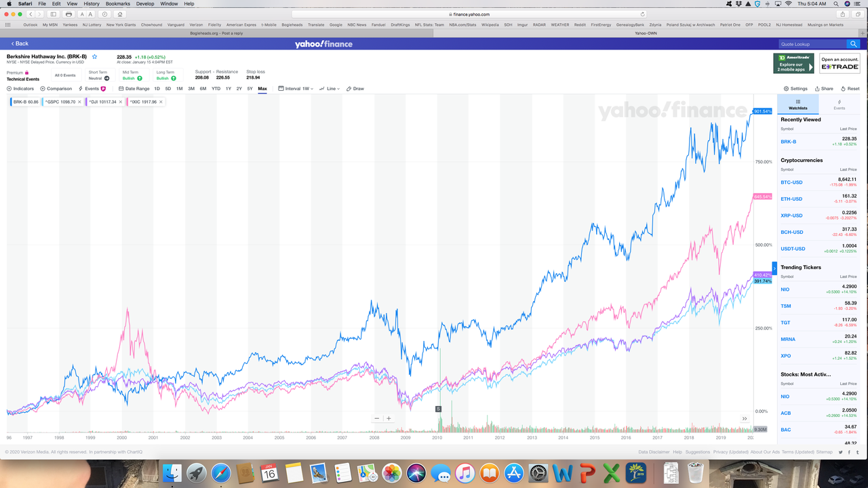Image resolution: width=868 pixels, height=488 pixels.
Task: Open the Indicators menu
Action: [x=20, y=89]
